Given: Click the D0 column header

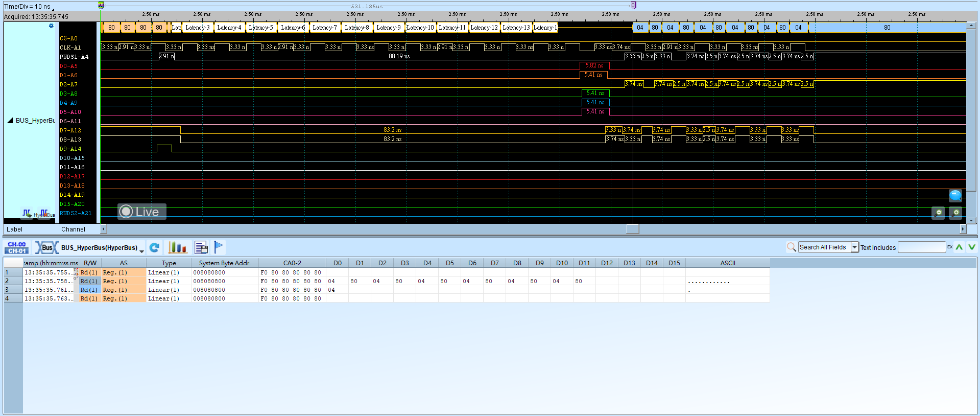Looking at the screenshot, I should 338,263.
